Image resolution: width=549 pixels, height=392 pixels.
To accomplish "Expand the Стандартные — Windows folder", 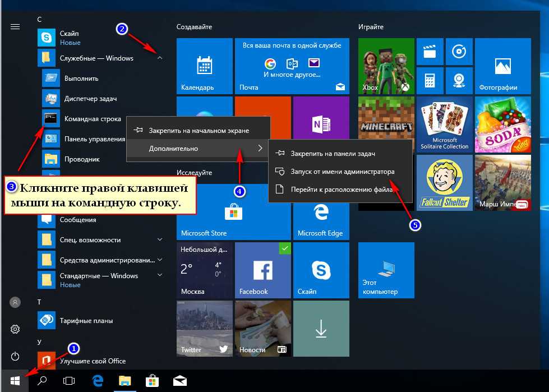I will coord(160,275).
